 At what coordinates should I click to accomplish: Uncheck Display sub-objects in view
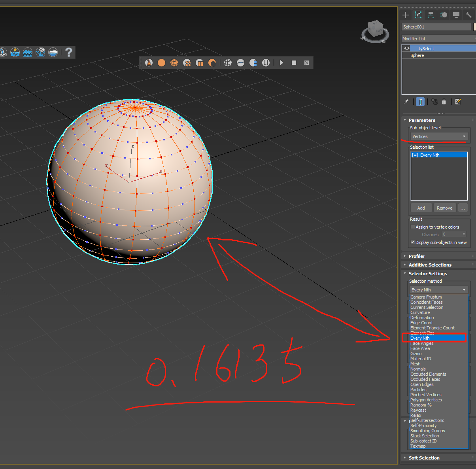pyautogui.click(x=413, y=242)
